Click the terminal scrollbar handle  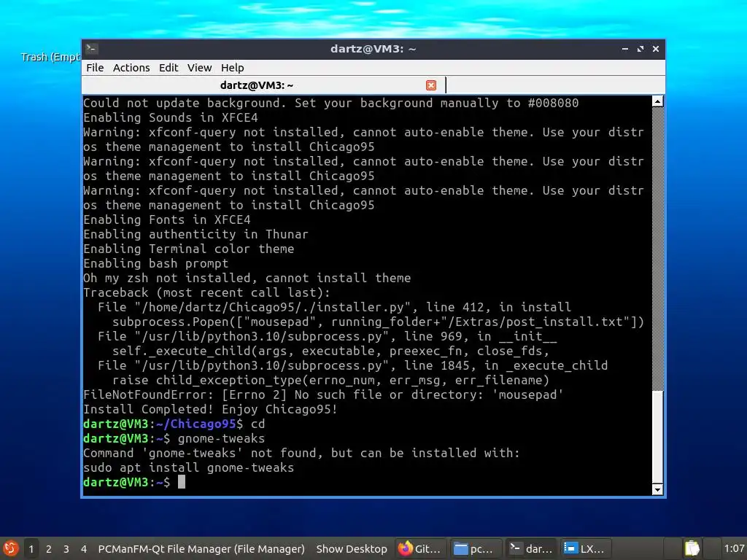point(657,437)
